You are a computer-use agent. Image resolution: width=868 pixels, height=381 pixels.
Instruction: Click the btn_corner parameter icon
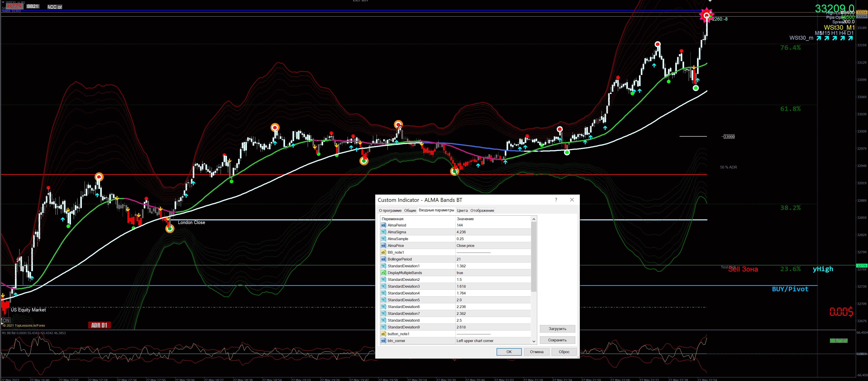point(383,341)
